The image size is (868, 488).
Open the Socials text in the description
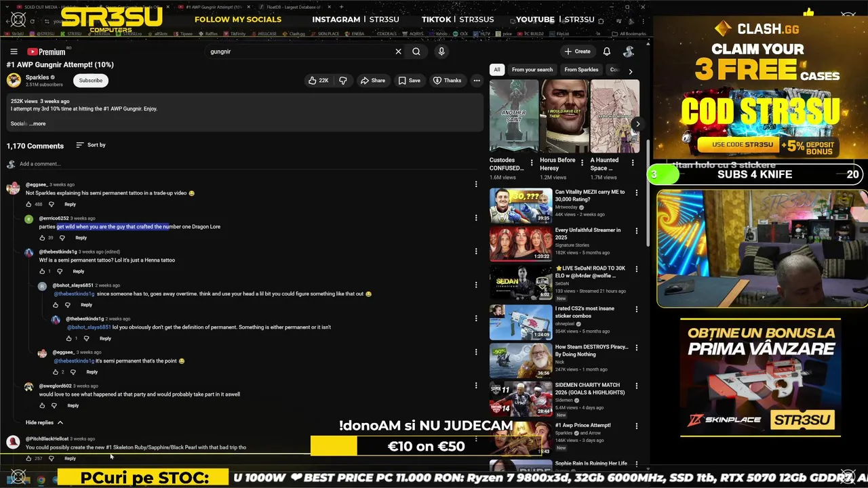(x=18, y=124)
